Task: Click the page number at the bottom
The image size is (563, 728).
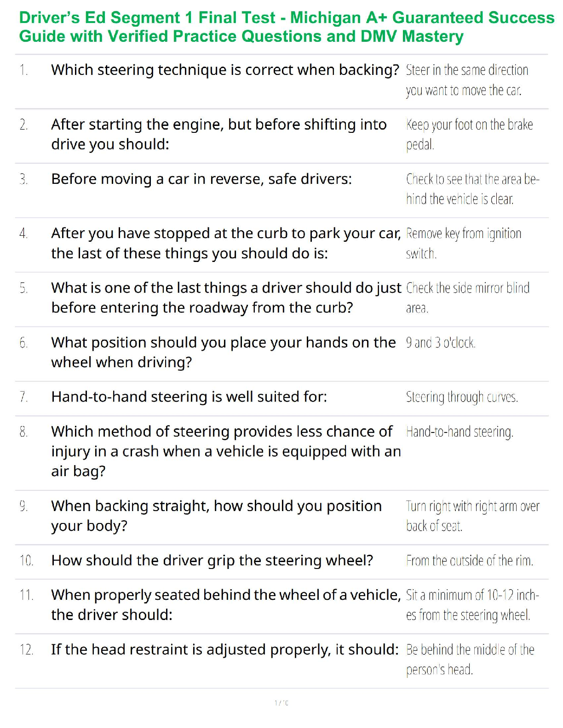Action: coord(281,703)
